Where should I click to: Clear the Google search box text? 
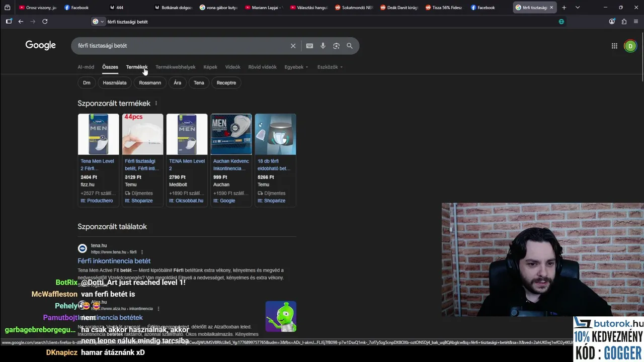pyautogui.click(x=293, y=46)
